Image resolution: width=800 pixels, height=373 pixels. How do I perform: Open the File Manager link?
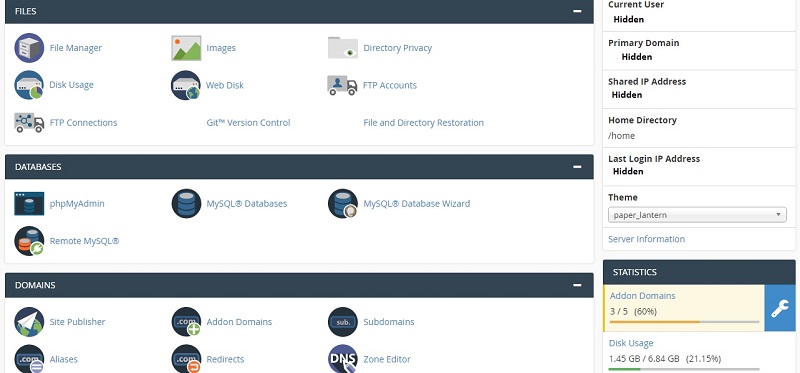click(x=76, y=48)
